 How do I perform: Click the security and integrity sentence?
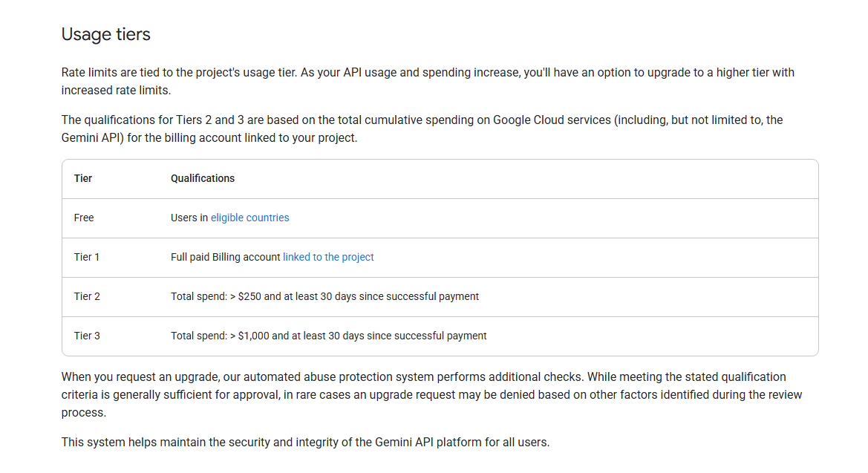click(x=305, y=443)
